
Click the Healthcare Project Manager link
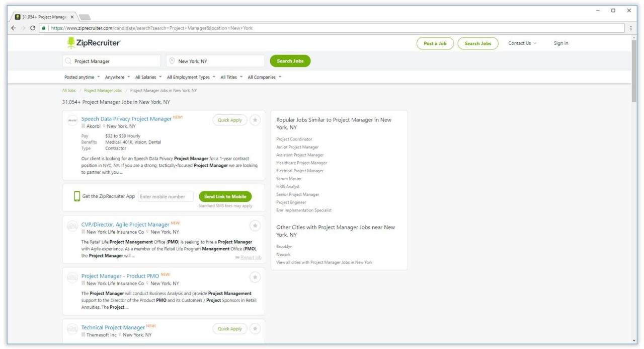pos(302,163)
